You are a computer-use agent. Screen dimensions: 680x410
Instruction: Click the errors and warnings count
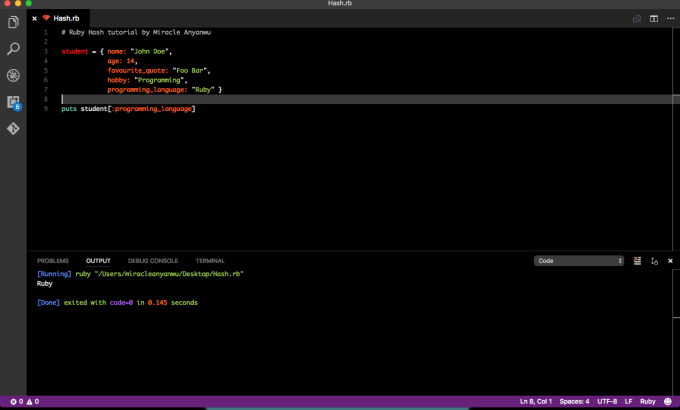click(x=24, y=401)
